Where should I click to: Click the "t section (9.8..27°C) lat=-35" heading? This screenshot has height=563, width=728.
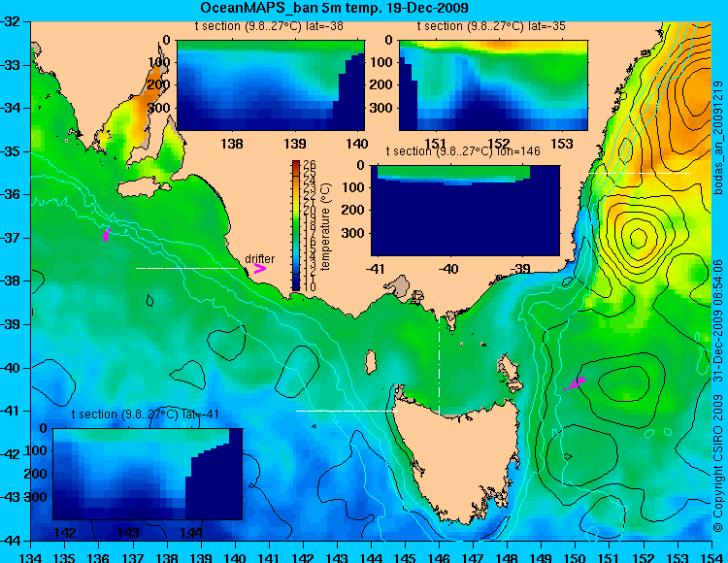(491, 26)
